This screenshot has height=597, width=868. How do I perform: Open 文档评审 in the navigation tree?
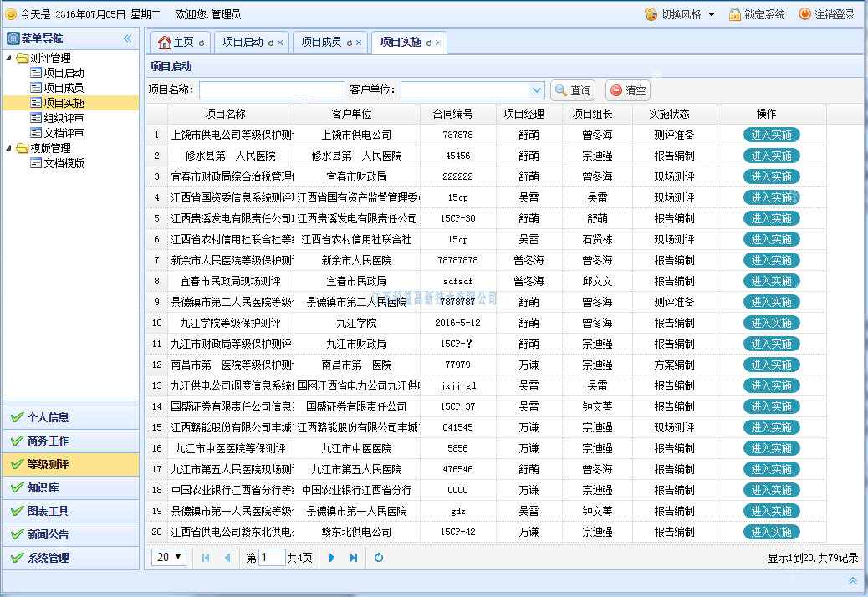click(64, 133)
